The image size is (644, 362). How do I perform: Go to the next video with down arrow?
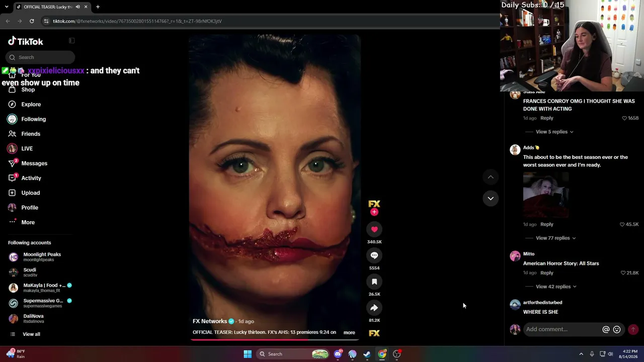click(491, 198)
